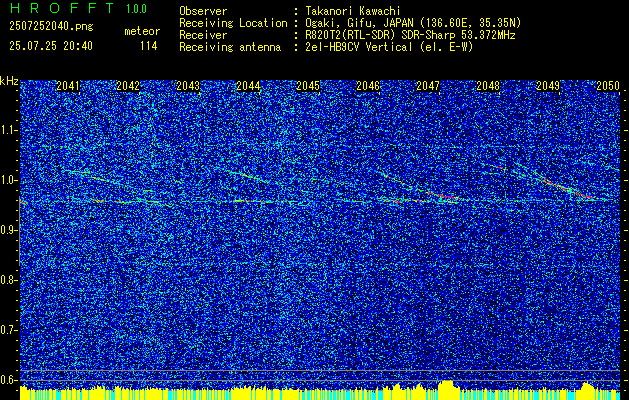
Task: Click the kHz axis unit label
Action: point(9,81)
